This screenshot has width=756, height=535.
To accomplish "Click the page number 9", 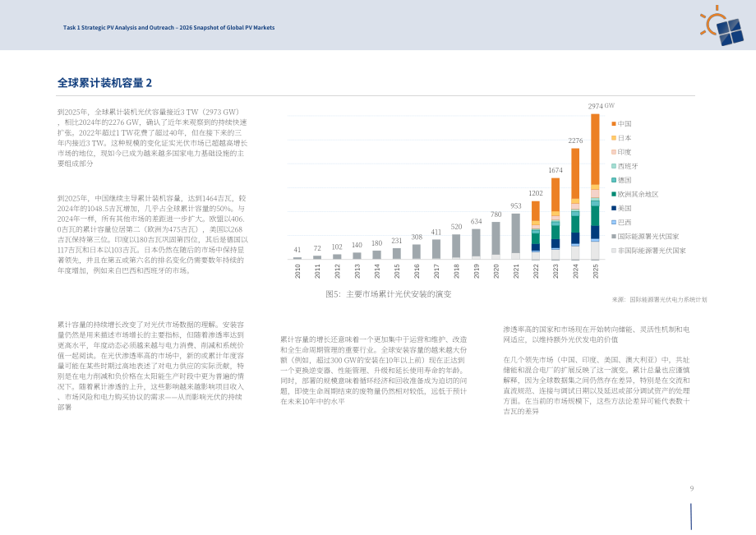I will [691, 489].
